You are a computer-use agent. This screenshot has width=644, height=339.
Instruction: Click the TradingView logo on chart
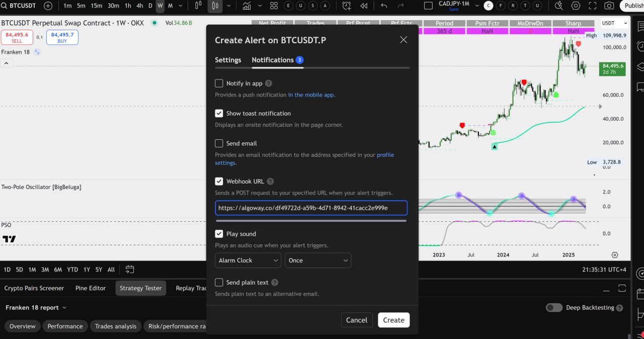[x=9, y=239]
